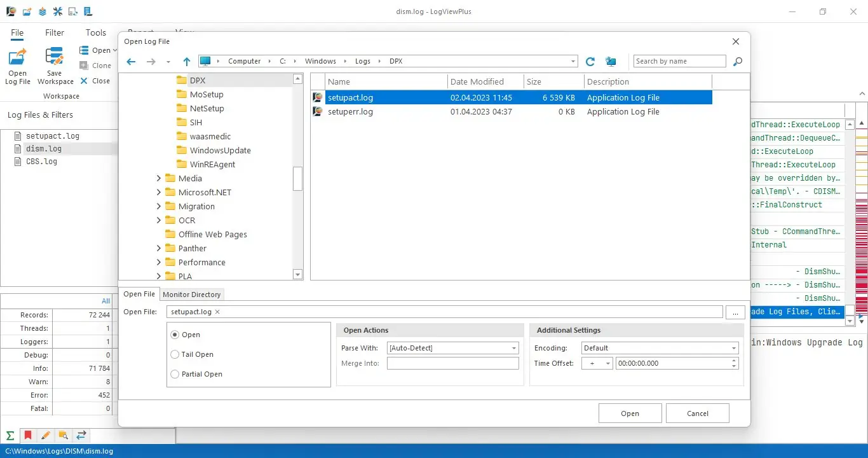Image resolution: width=868 pixels, height=458 pixels.
Task: Open the red bookmark panel icon
Action: (28, 436)
